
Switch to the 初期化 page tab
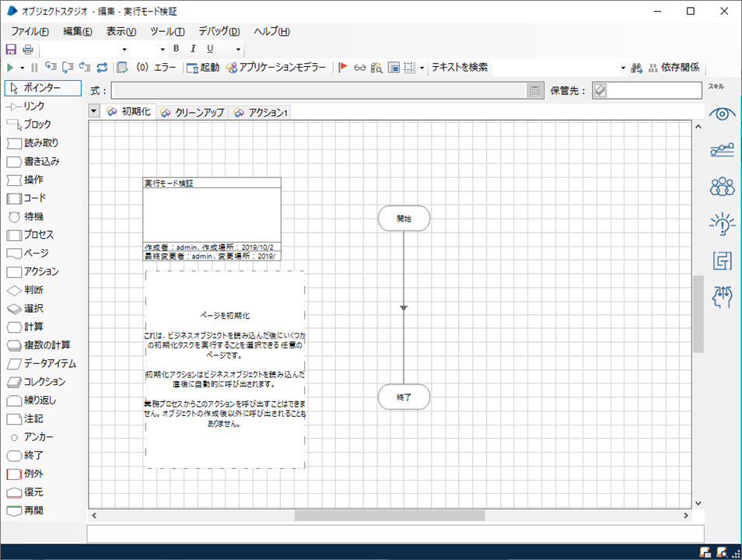129,112
